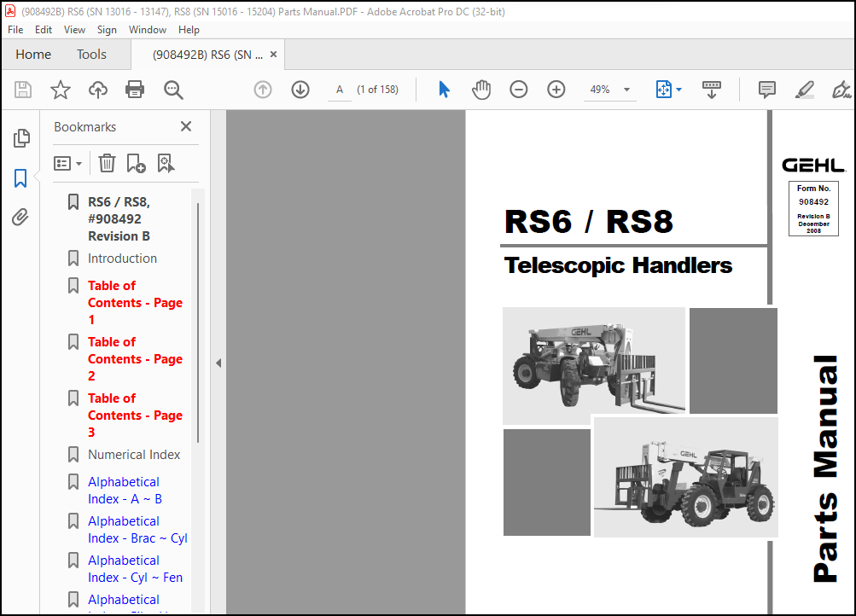Switch to the Tools tab
The image size is (856, 616).
click(91, 55)
